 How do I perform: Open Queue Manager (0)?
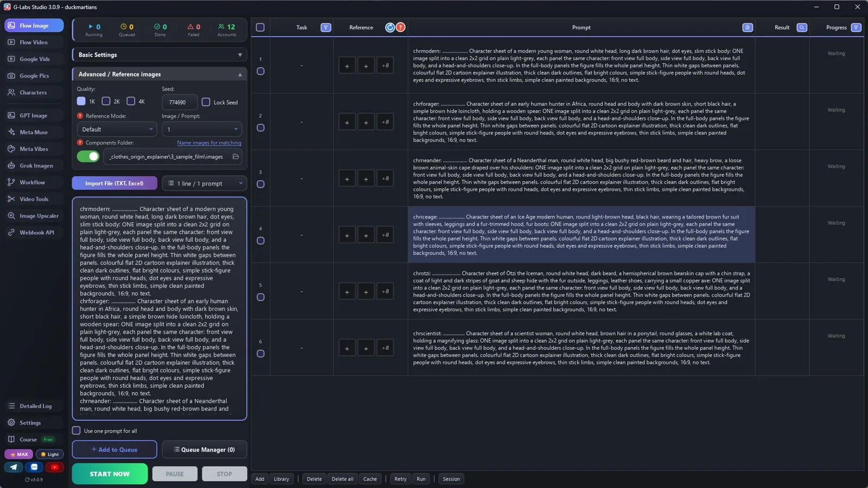[x=205, y=450]
